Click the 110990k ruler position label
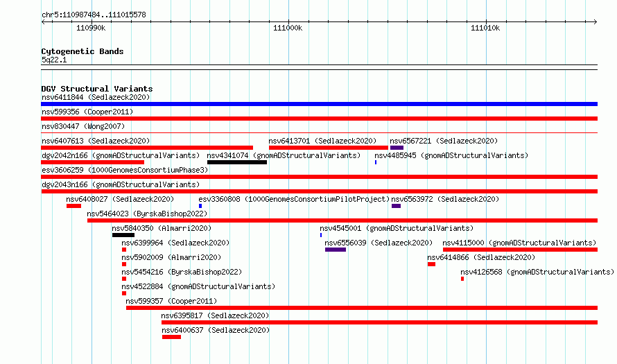This screenshot has height=364, width=617. click(x=91, y=28)
